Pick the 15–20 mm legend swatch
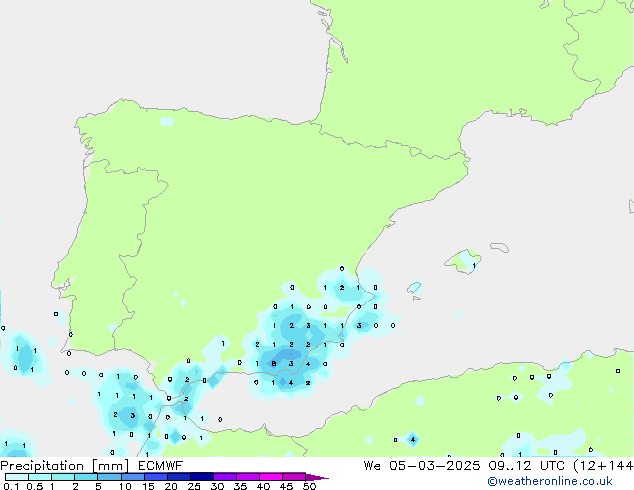 (x=156, y=477)
